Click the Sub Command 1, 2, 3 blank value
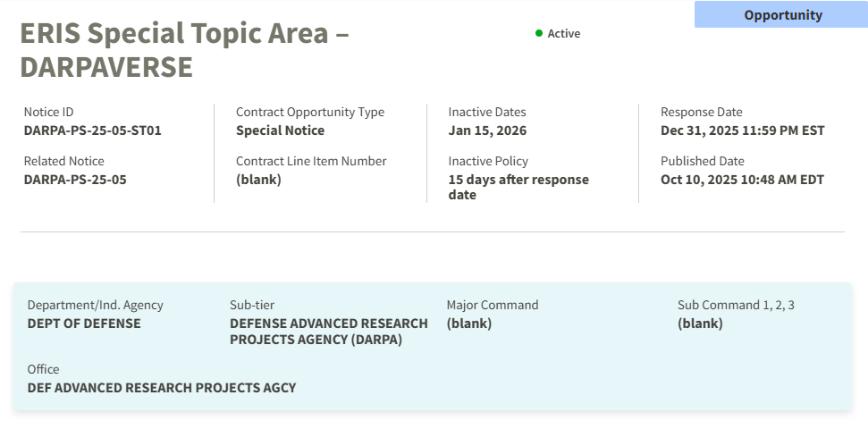 (700, 324)
